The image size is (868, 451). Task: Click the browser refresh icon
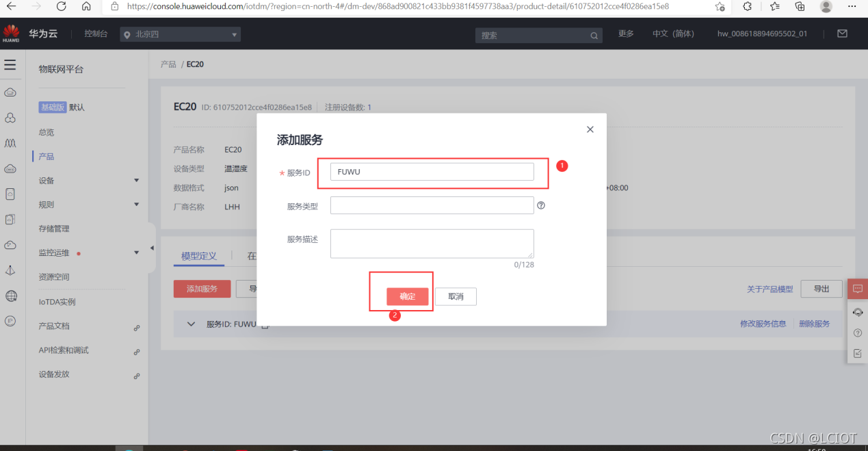(x=62, y=6)
